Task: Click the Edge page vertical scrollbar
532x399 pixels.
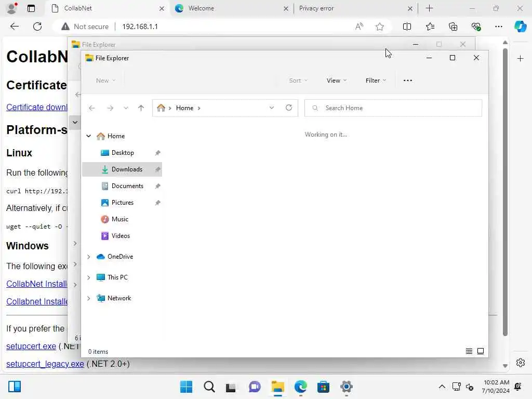Action: click(505, 192)
